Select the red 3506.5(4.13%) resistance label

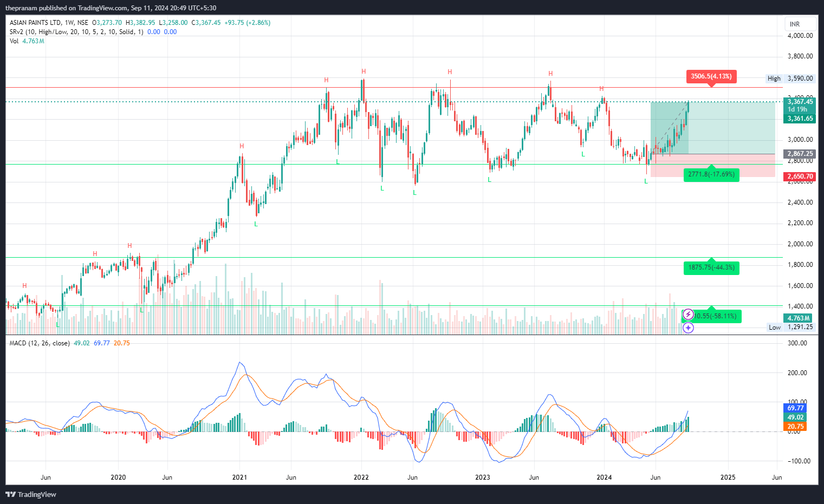(711, 76)
